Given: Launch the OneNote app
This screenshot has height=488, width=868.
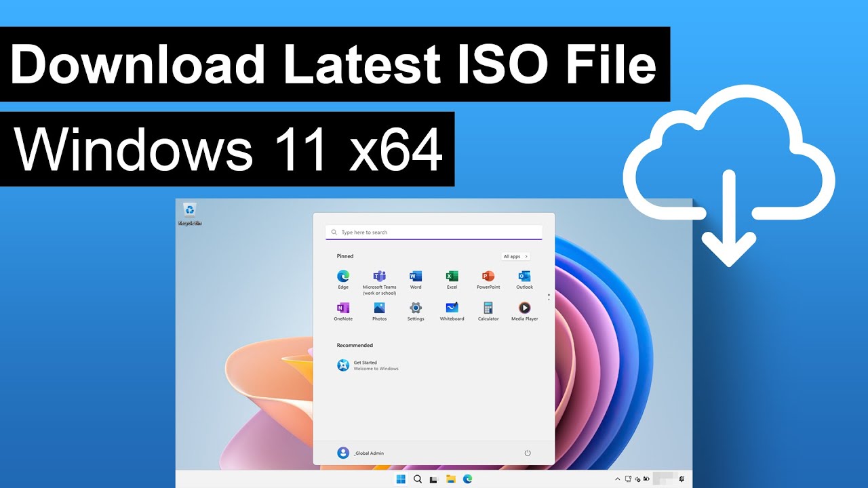Looking at the screenshot, I should tap(343, 311).
